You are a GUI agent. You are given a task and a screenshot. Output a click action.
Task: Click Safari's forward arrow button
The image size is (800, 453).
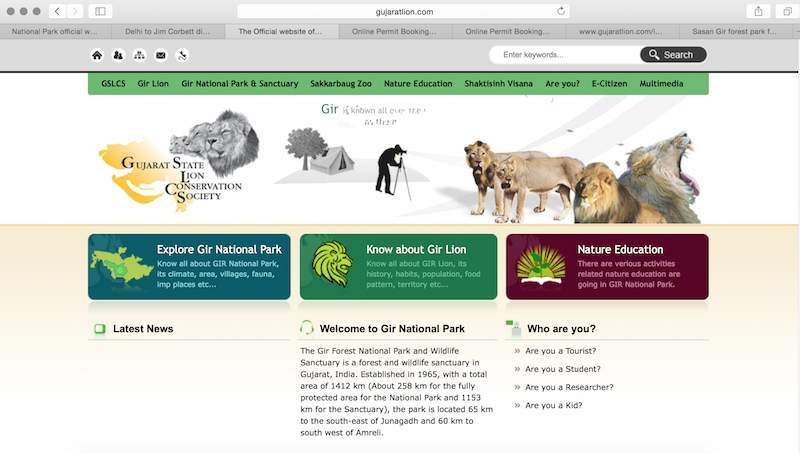[x=74, y=11]
